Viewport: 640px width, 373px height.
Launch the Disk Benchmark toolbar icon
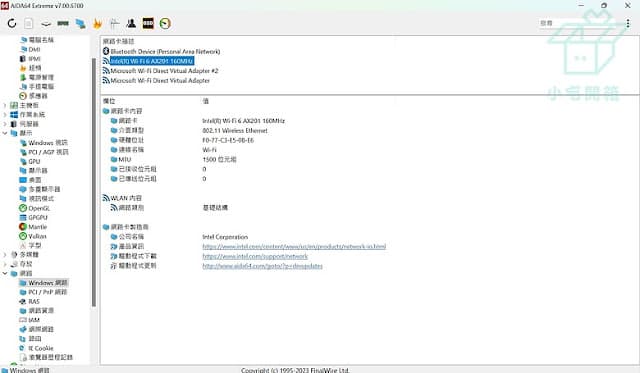pyautogui.click(x=46, y=24)
